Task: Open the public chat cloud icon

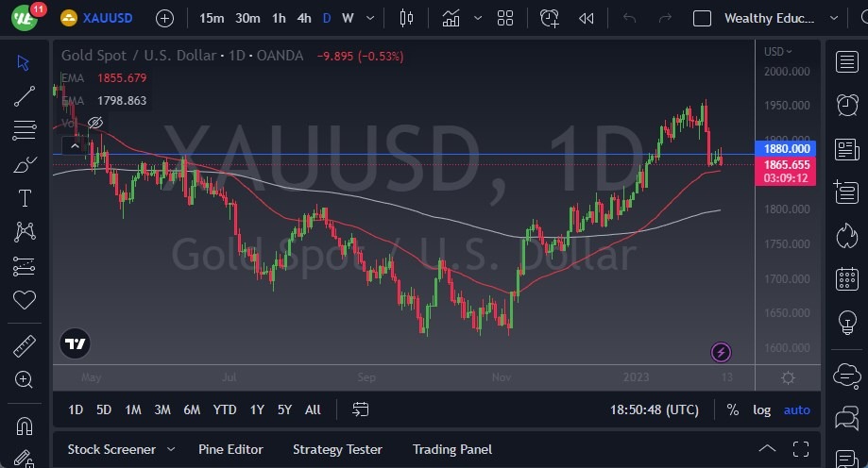Action: pyautogui.click(x=847, y=376)
